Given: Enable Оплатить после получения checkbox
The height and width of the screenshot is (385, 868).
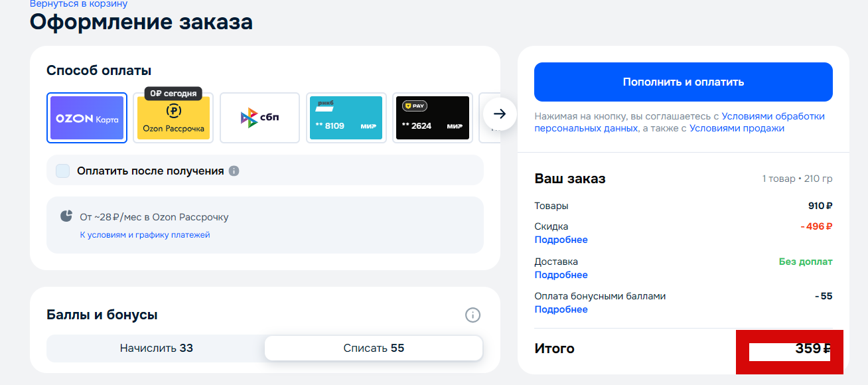Looking at the screenshot, I should [x=63, y=171].
